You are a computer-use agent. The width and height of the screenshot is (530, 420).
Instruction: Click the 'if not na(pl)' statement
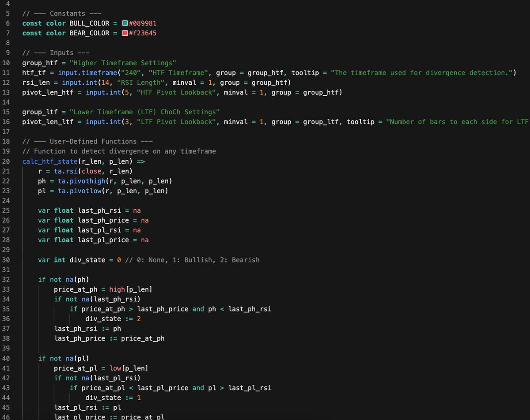[64, 358]
